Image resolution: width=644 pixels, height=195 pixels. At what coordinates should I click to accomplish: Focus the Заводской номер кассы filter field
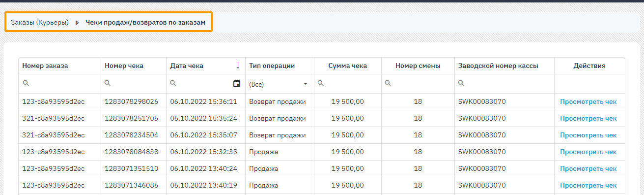point(504,84)
